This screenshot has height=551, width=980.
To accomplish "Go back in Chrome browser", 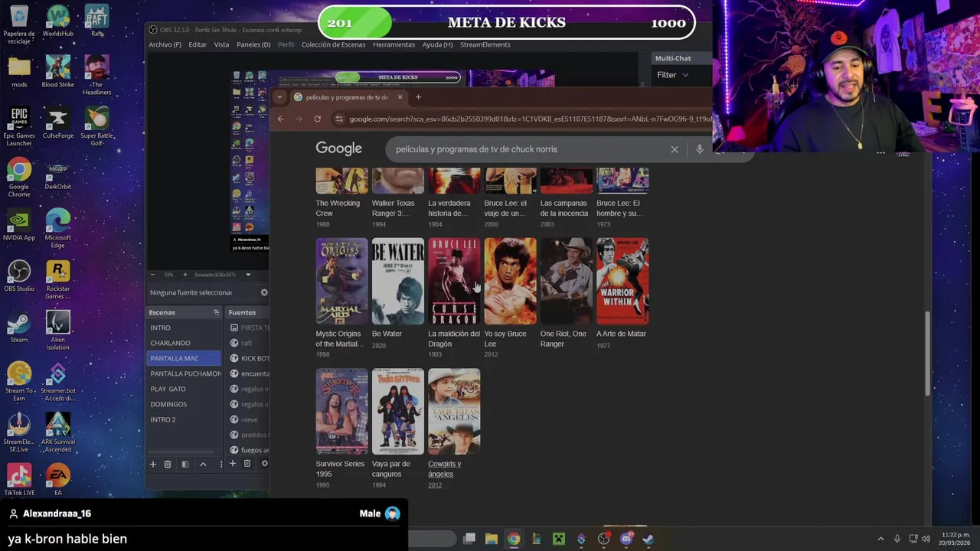I will pyautogui.click(x=280, y=119).
